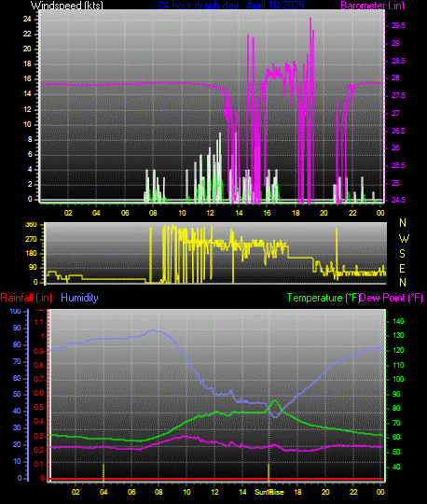
Task: Click the blue "100" humidity axis value
Action: 15,311
